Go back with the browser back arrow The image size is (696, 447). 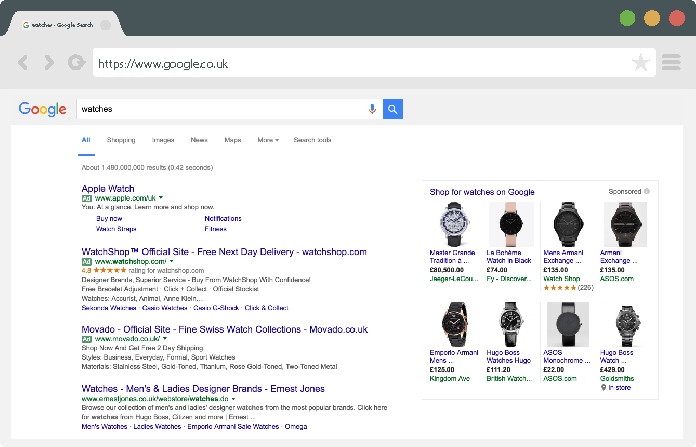coord(23,63)
